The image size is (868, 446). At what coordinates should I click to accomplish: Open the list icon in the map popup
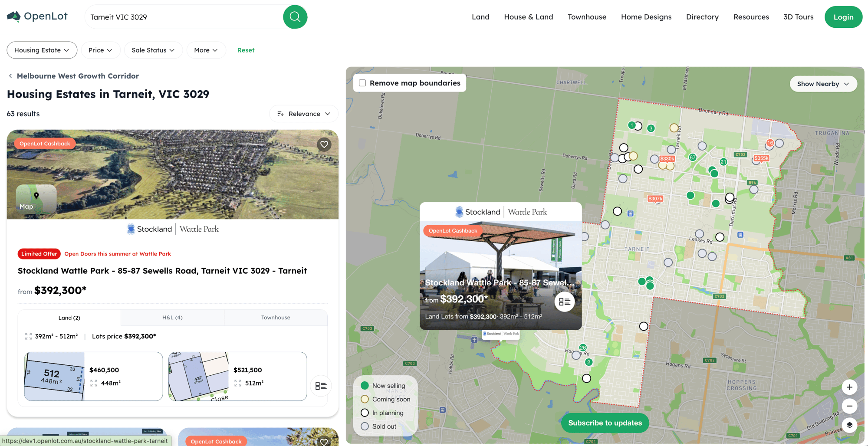pos(564,302)
